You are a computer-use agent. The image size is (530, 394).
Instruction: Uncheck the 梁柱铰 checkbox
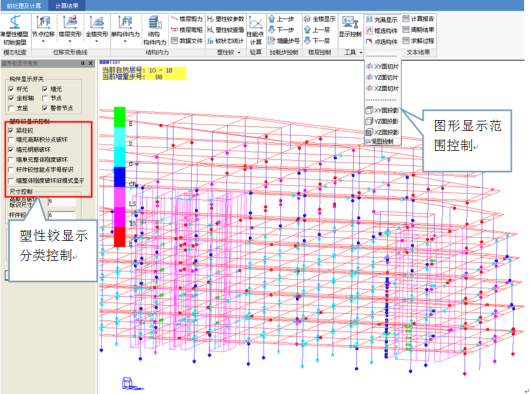pyautogui.click(x=10, y=130)
